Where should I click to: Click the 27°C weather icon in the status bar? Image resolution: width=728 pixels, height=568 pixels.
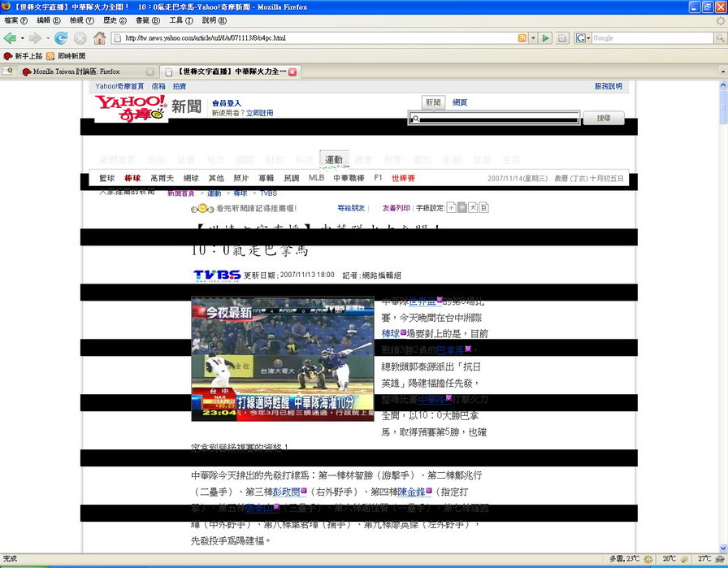pyautogui.click(x=720, y=559)
